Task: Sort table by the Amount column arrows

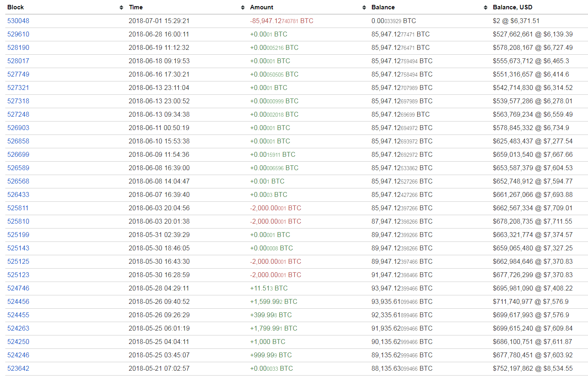Action: coord(364,8)
